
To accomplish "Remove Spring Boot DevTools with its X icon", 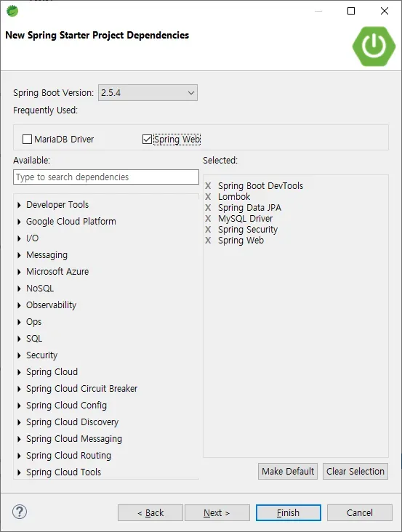I will [x=208, y=186].
